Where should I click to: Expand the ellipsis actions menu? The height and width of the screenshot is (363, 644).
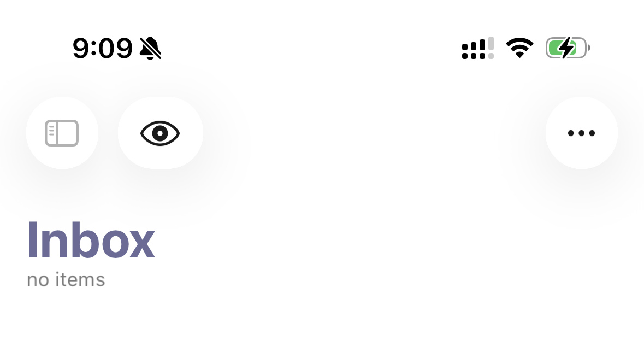click(581, 133)
